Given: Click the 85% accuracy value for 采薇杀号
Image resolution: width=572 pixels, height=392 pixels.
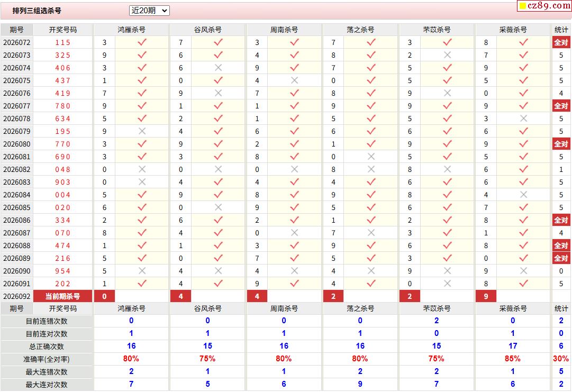Looking at the screenshot, I should [512, 359].
